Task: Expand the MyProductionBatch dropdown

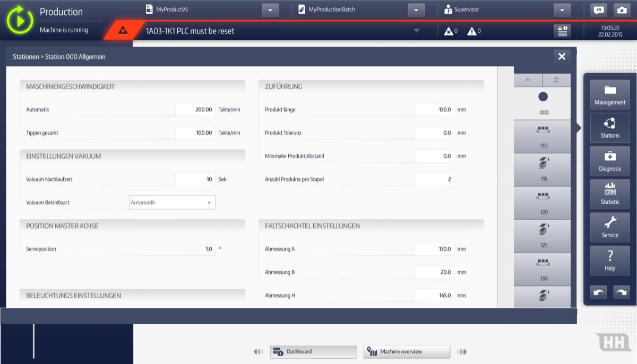Action: click(x=416, y=10)
